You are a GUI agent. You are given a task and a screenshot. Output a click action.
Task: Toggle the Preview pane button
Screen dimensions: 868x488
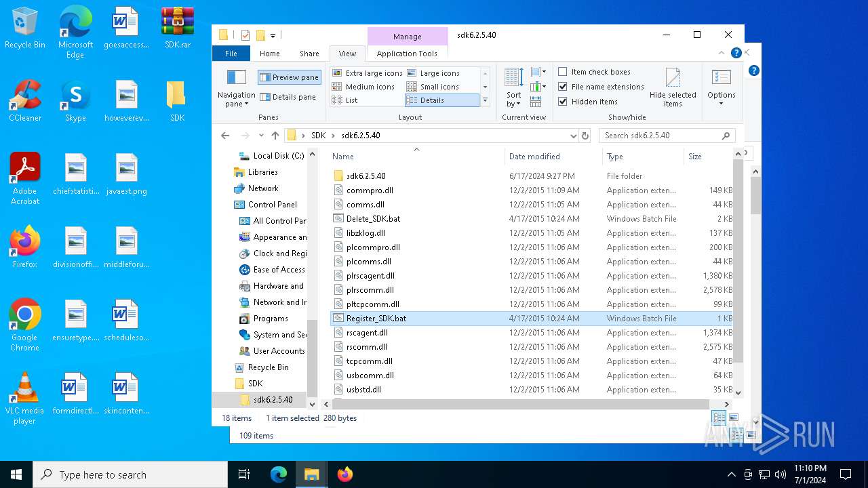289,77
